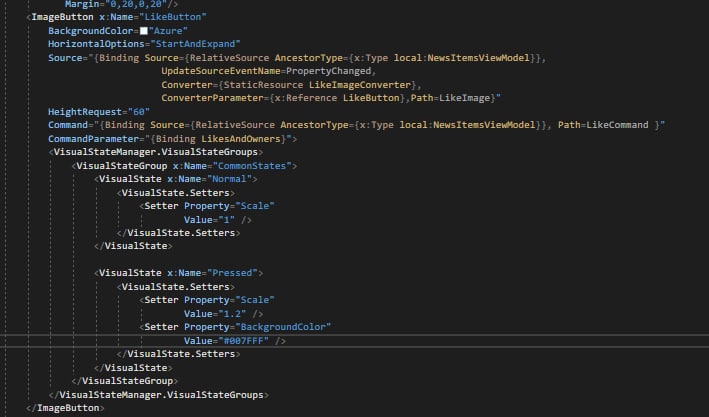709x417 pixels.
Task: Click the Value="1.2" setter value
Action: [215, 314]
